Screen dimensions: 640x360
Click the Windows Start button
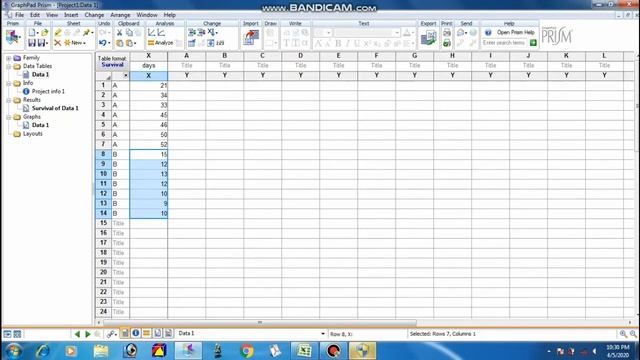[x=13, y=351]
